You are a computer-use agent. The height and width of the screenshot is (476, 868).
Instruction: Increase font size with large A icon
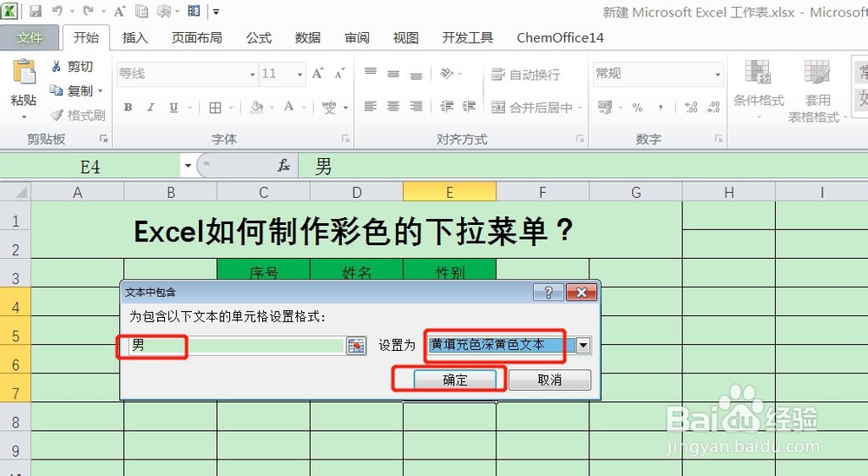point(318,73)
